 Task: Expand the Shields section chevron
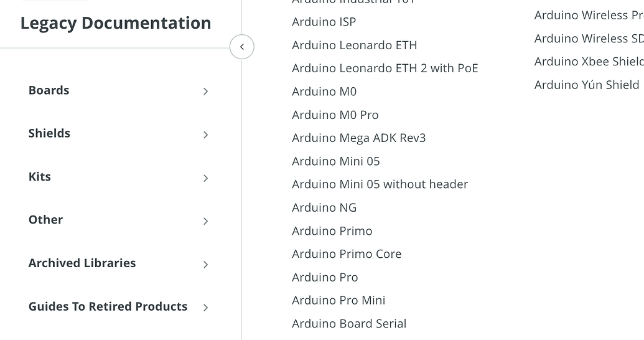point(205,135)
